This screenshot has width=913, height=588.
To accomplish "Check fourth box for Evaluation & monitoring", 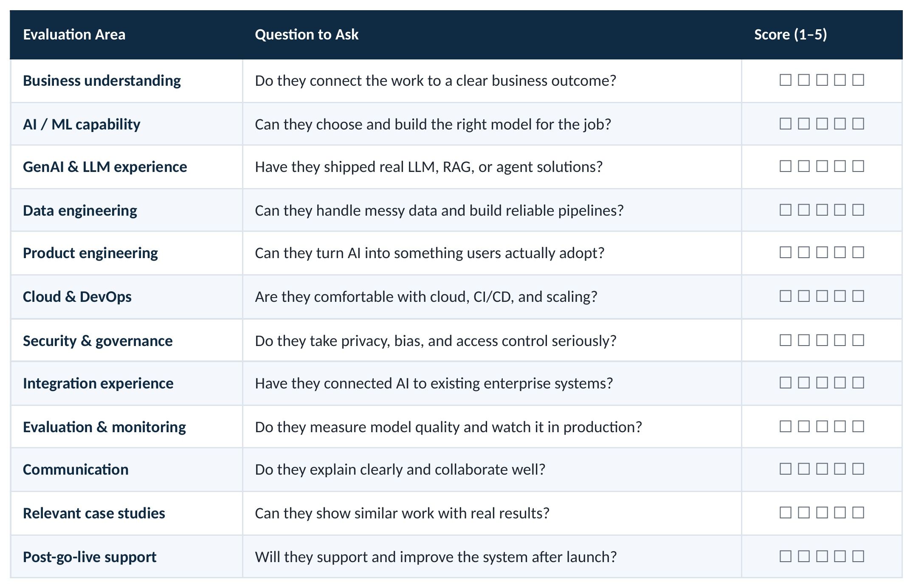I will [x=840, y=426].
